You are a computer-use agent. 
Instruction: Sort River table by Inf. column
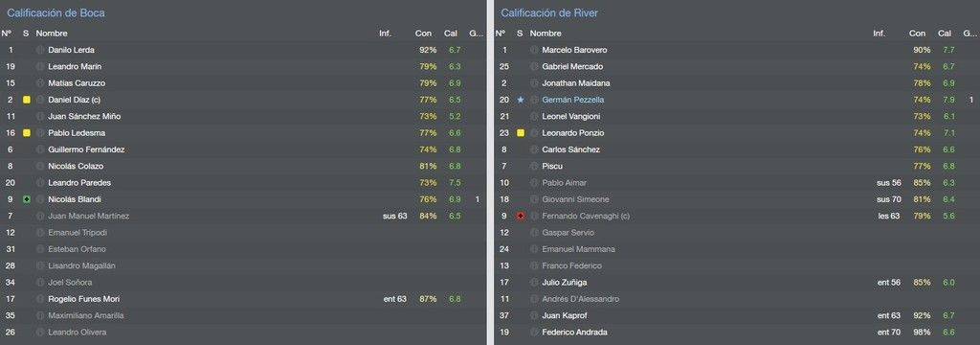click(879, 34)
